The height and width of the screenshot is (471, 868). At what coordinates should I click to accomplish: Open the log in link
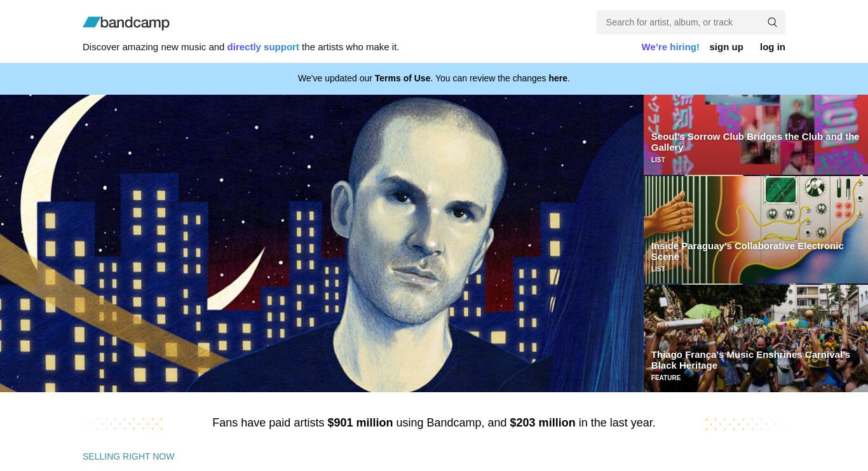(773, 47)
